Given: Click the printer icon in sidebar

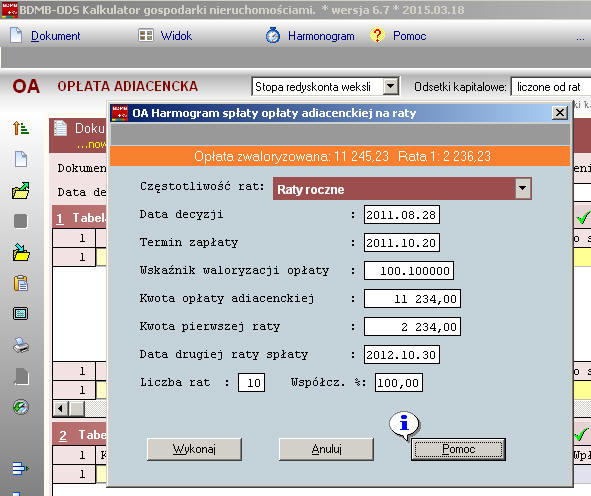Looking at the screenshot, I should 21,345.
